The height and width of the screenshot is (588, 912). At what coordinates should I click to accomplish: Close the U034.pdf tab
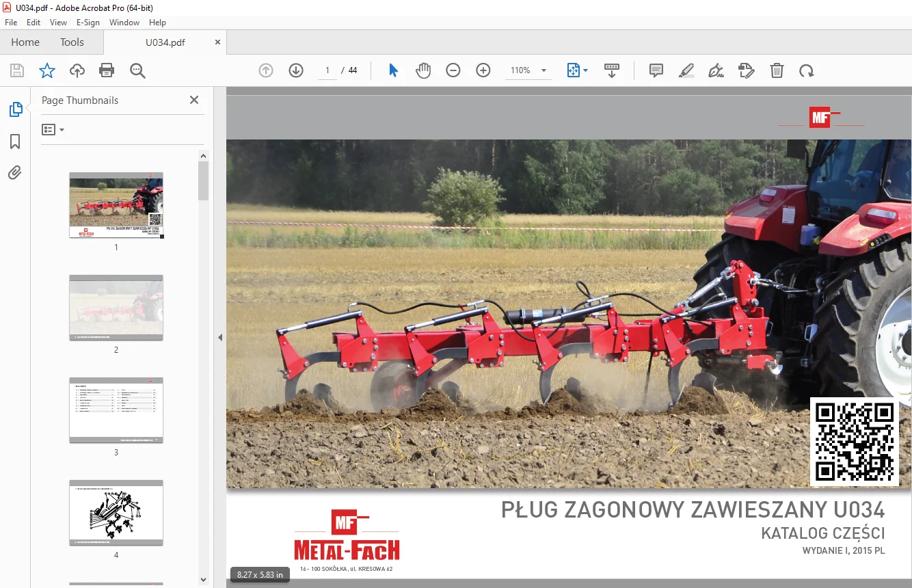coord(218,42)
